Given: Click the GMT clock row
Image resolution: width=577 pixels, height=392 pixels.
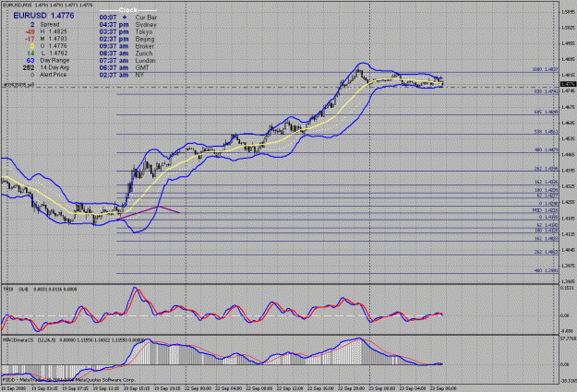Looking at the screenshot, I should tap(125, 67).
